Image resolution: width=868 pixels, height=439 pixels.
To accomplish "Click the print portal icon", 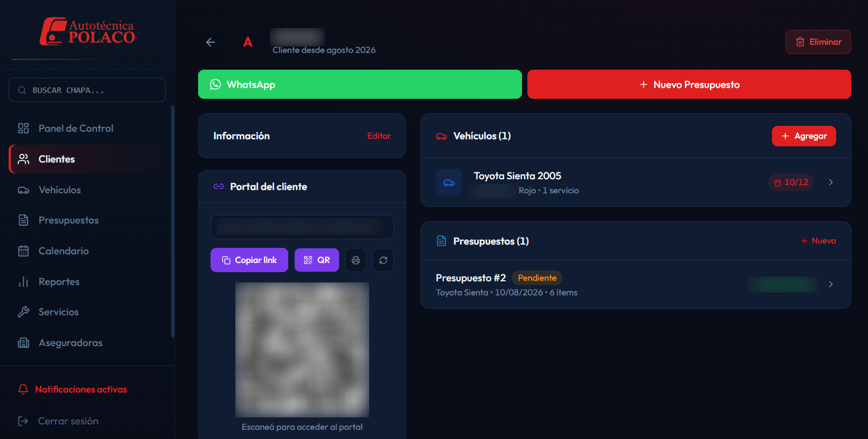I will point(356,260).
